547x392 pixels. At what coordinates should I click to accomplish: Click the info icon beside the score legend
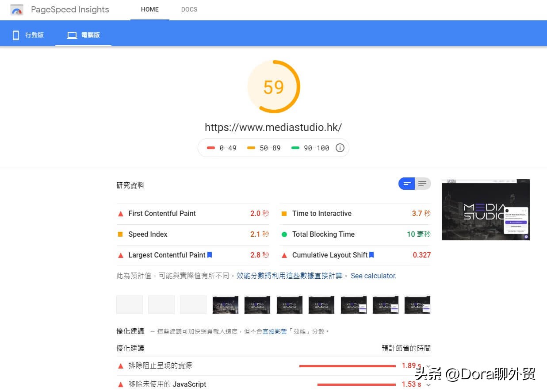coord(340,148)
